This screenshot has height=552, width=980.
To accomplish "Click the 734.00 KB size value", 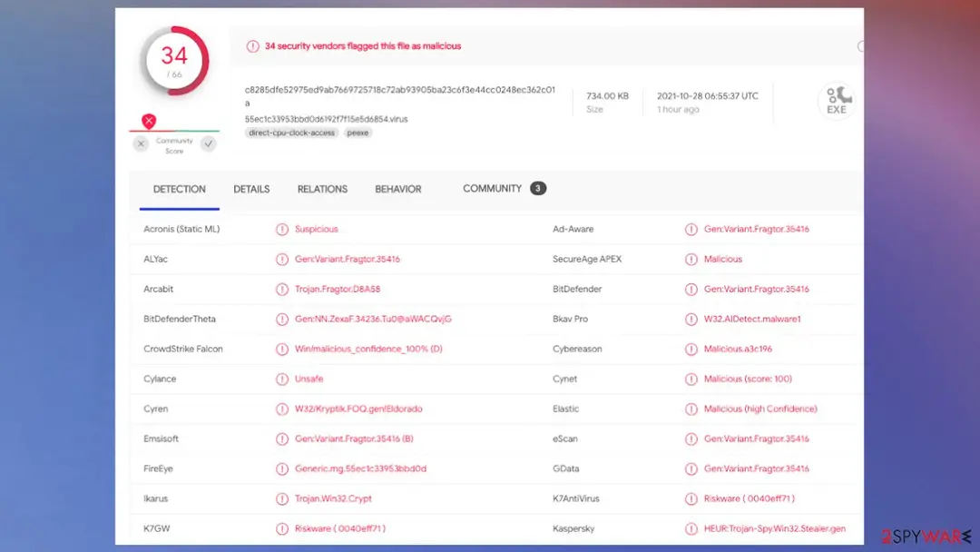I will click(607, 95).
